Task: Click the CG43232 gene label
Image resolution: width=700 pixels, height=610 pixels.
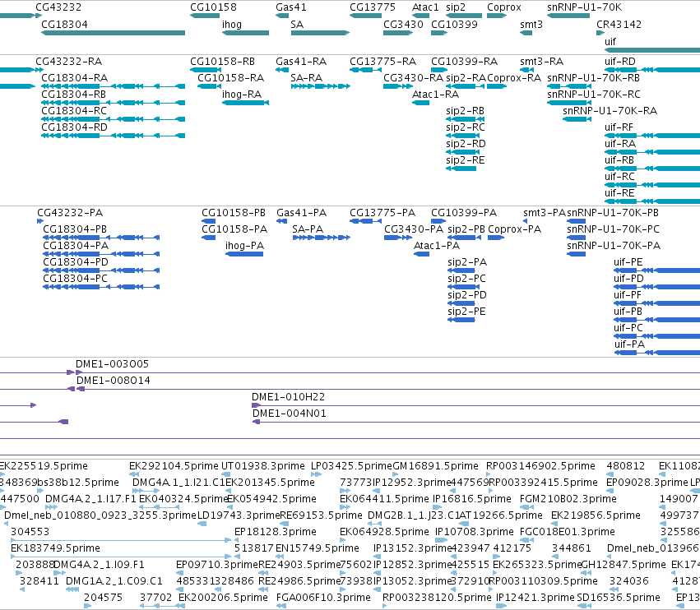Action: 58,7
